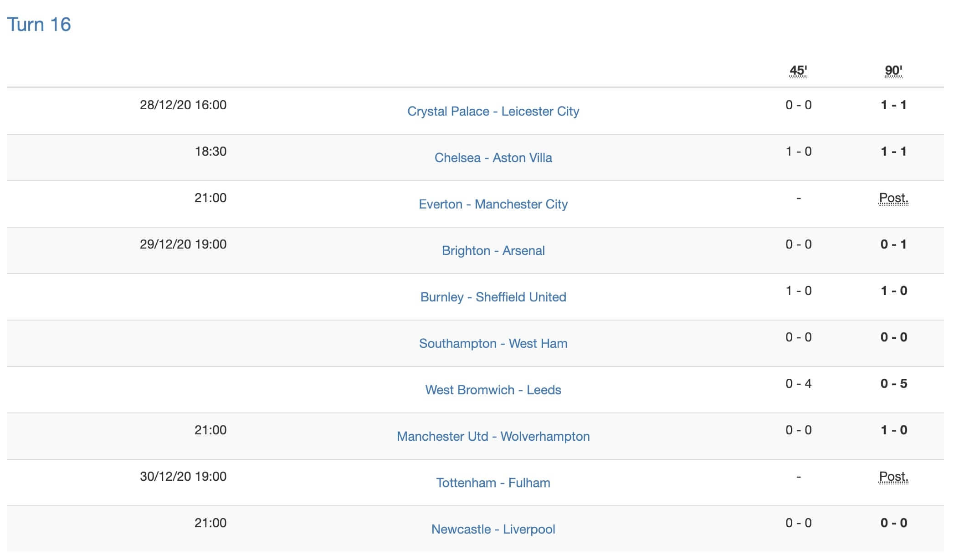The image size is (964, 560).
Task: Select the 0 - 1 Brighton final score
Action: [x=893, y=244]
